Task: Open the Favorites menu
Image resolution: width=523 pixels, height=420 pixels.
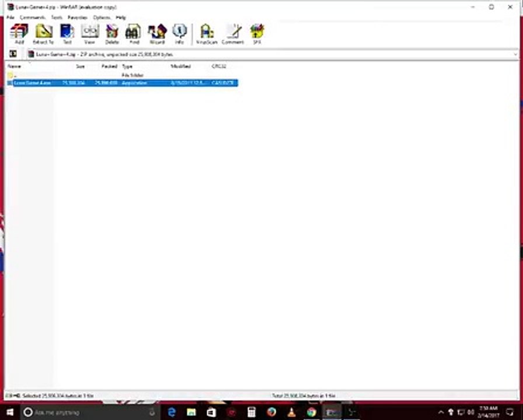Action: point(78,17)
